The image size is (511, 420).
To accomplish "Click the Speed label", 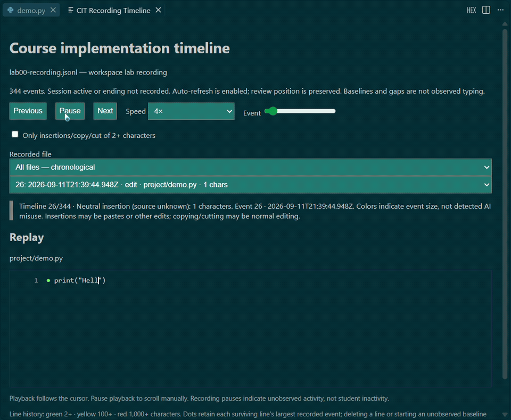I will click(136, 111).
